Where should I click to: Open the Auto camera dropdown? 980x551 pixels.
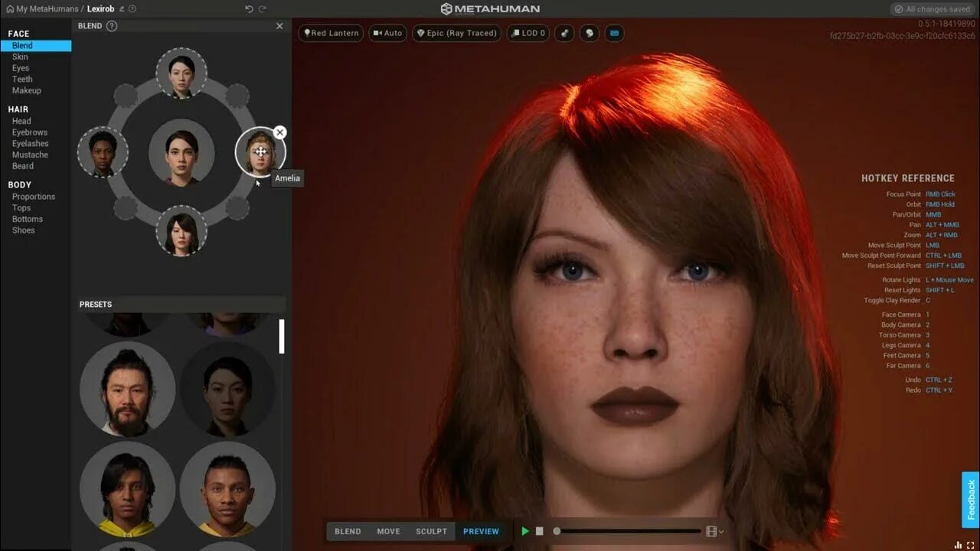click(x=387, y=34)
